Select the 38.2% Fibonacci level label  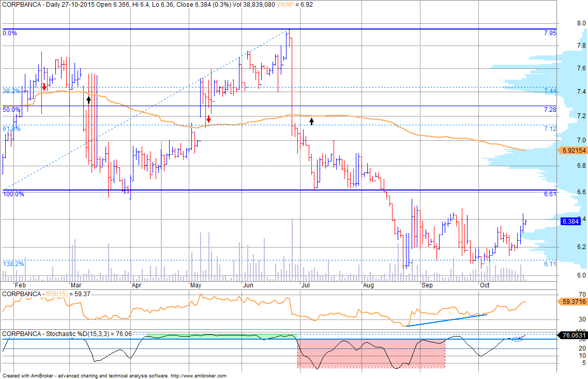click(11, 91)
